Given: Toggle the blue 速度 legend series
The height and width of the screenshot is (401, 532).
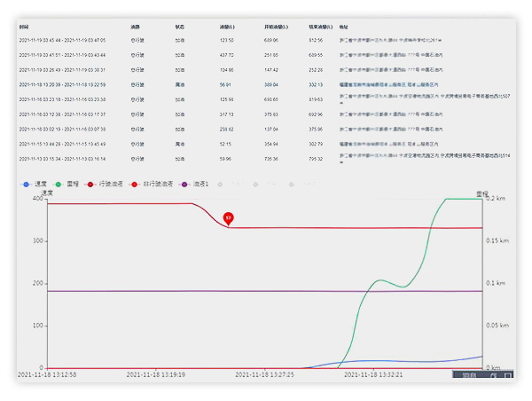Looking at the screenshot, I should (35, 184).
